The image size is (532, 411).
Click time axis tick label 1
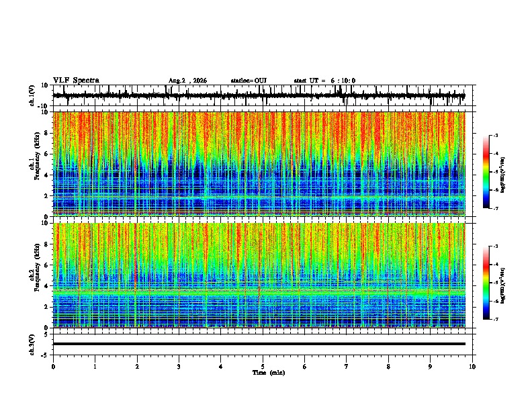click(95, 367)
